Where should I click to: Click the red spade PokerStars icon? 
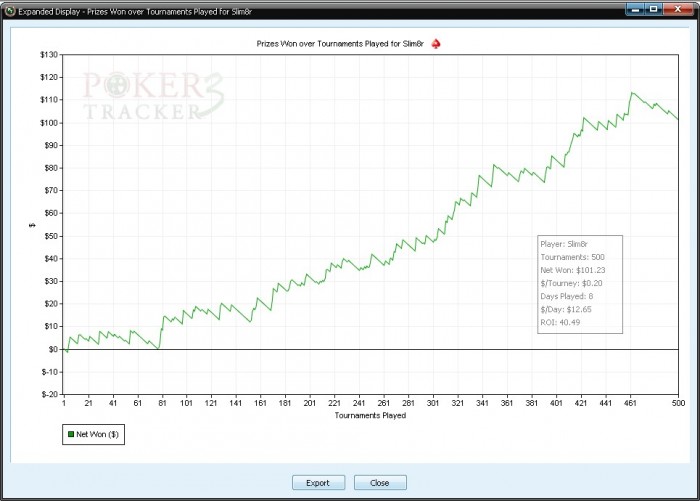436,44
